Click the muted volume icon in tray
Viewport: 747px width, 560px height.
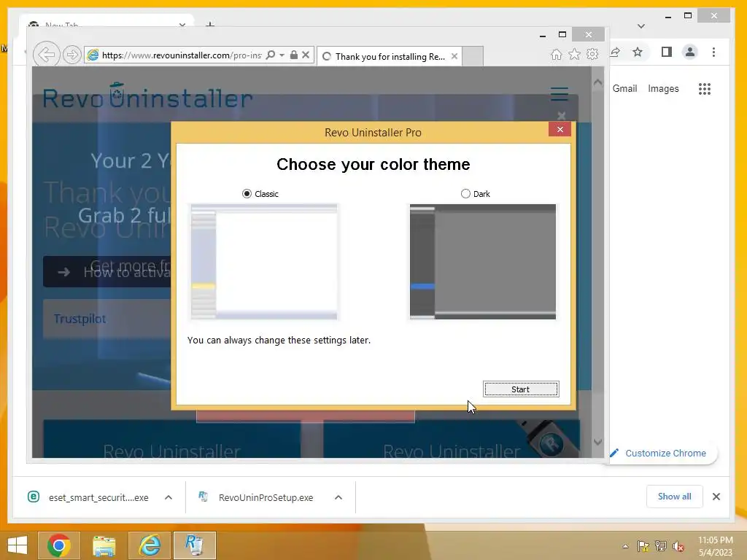tap(678, 546)
